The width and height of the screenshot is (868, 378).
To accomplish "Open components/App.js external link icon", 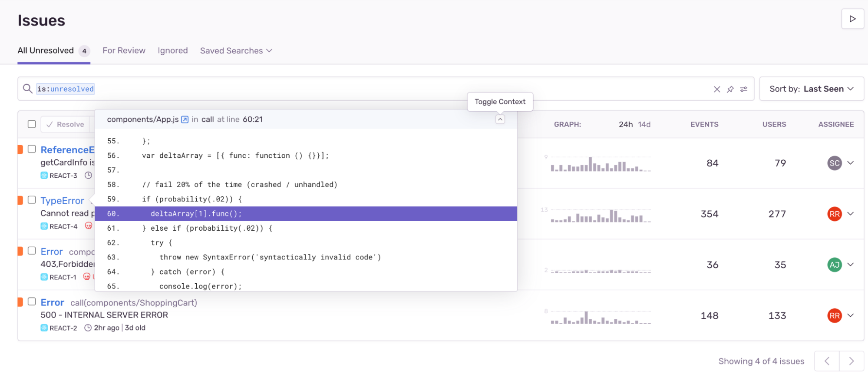I will point(185,119).
